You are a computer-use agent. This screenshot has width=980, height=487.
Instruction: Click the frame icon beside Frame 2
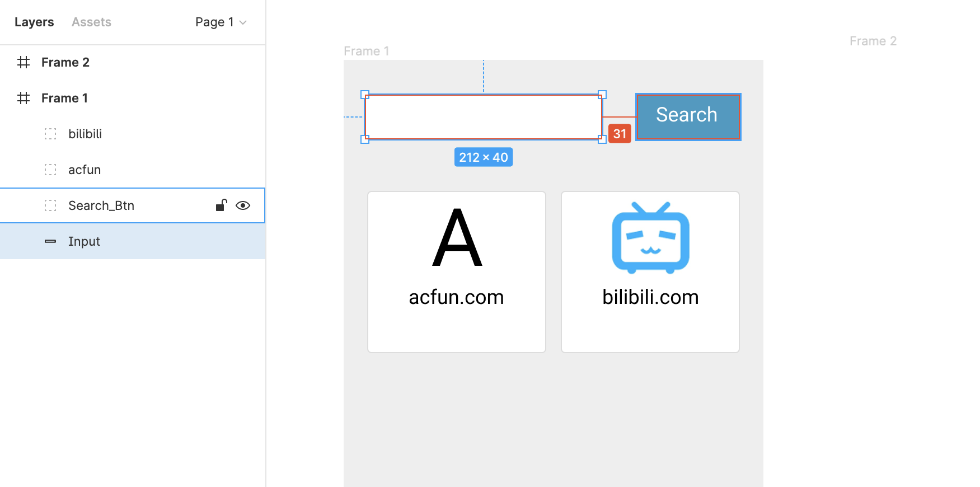pos(24,62)
